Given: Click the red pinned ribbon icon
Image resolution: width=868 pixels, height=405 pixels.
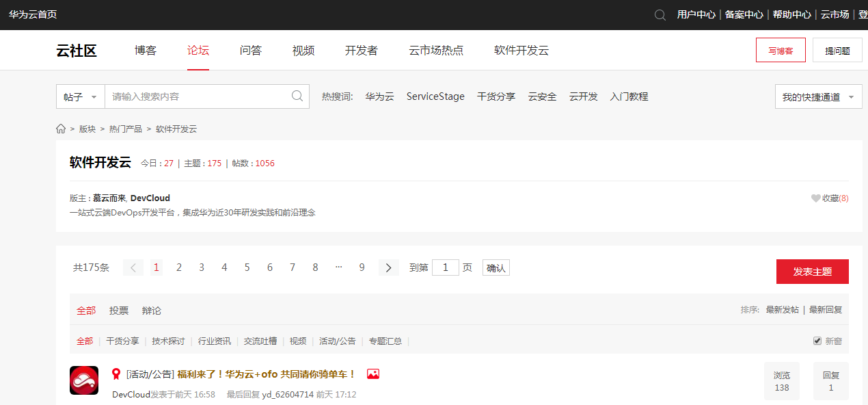Looking at the screenshot, I should click(116, 374).
